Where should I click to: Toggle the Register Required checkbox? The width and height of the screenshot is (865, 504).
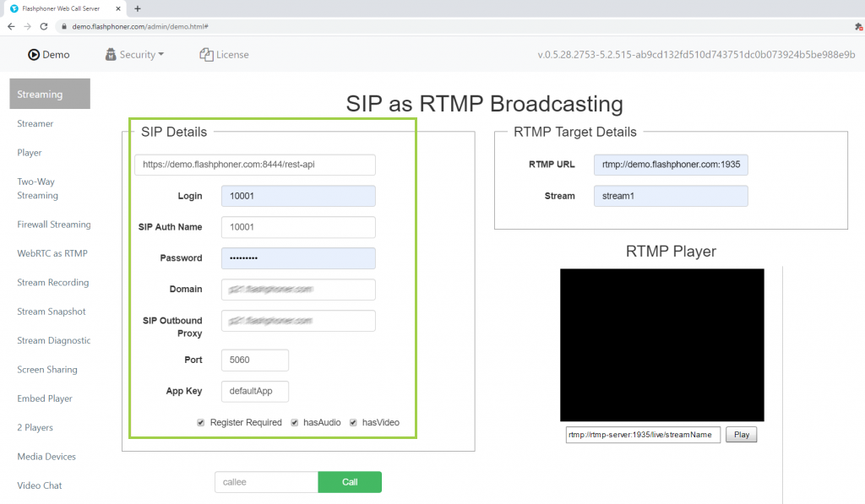pos(201,422)
